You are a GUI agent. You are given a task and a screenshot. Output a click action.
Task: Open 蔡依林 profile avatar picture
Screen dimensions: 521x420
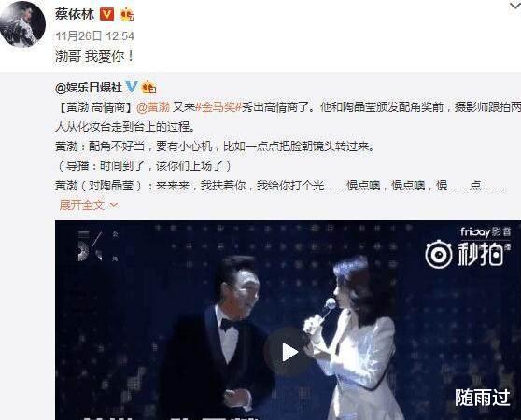pyautogui.click(x=22, y=24)
